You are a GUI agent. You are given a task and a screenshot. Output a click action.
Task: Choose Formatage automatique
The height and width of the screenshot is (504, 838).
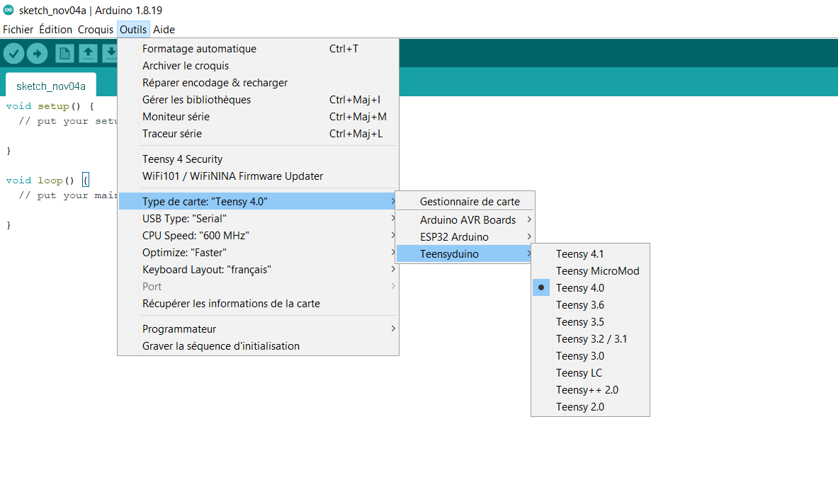[258, 49]
